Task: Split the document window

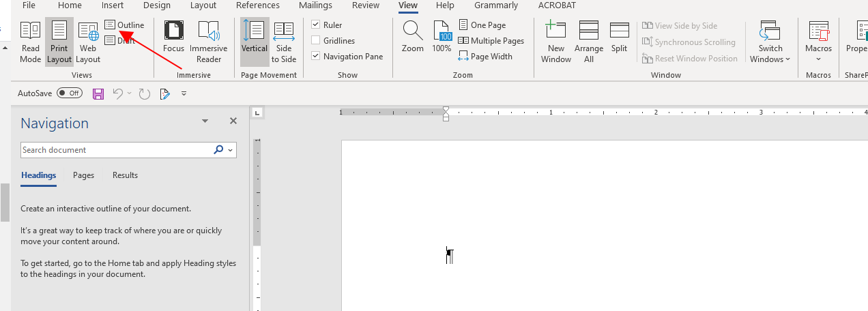Action: pyautogui.click(x=620, y=37)
